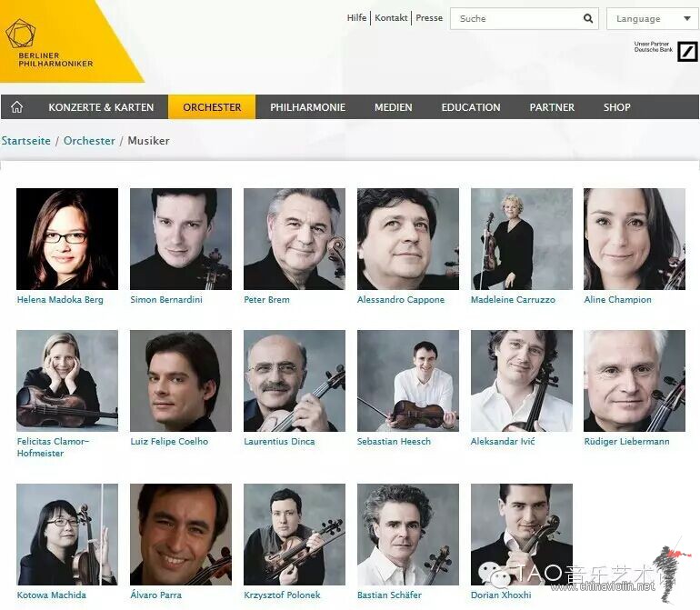The height and width of the screenshot is (610, 700).
Task: Open the Presse link
Action: [429, 18]
